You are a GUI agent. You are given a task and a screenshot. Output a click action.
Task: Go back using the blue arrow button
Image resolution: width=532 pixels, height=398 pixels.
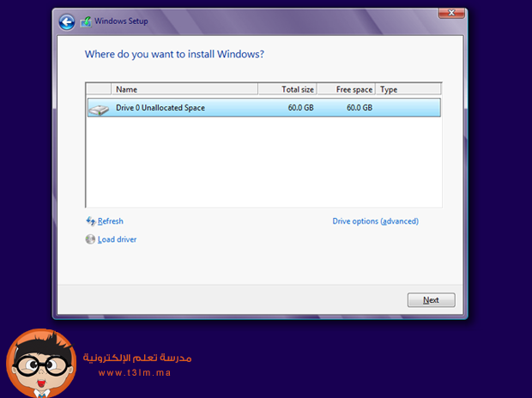coord(67,22)
